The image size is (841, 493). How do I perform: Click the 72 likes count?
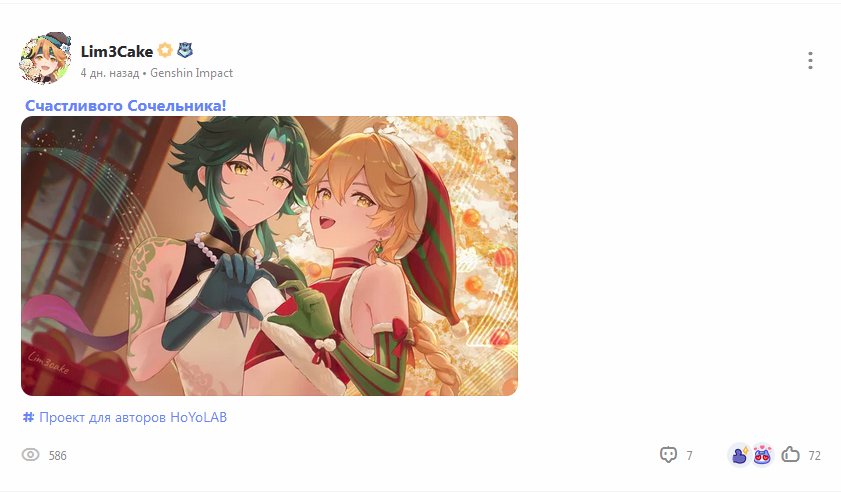click(x=815, y=455)
